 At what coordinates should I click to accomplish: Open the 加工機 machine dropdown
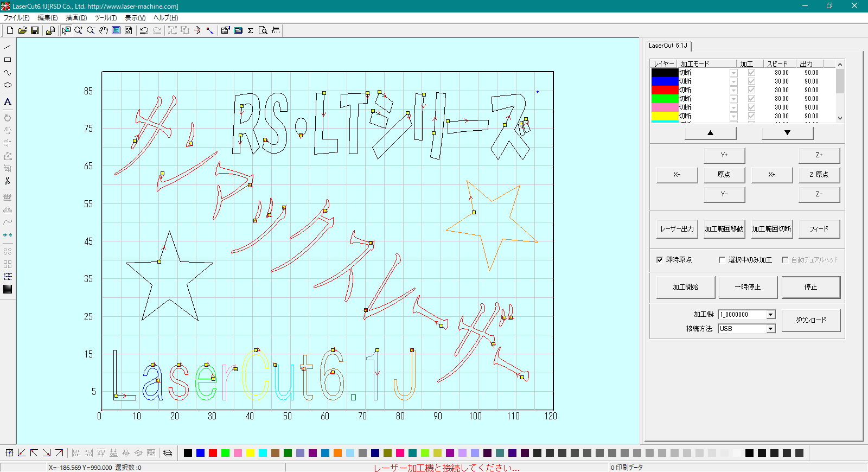click(x=770, y=315)
